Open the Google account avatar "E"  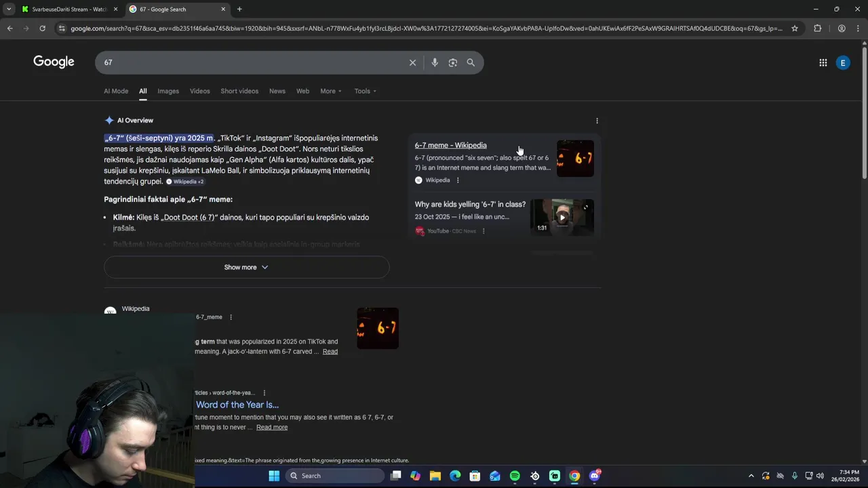843,62
